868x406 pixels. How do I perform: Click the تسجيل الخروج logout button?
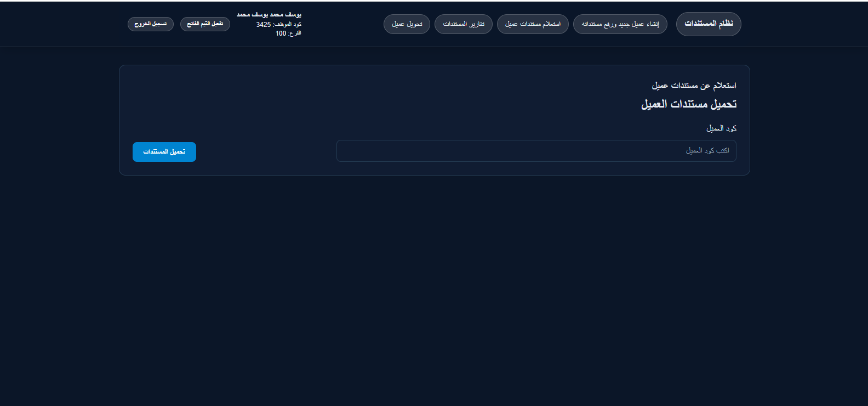[151, 24]
